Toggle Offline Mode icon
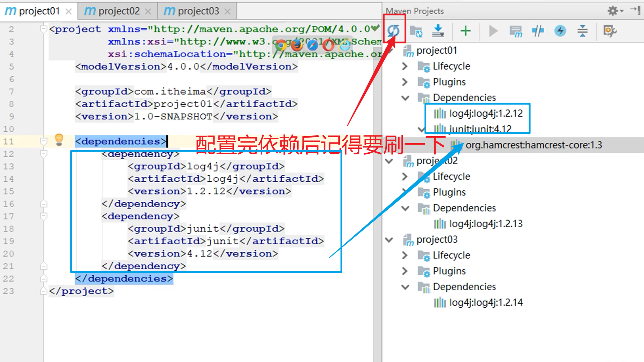The width and height of the screenshot is (644, 362). 538,31
